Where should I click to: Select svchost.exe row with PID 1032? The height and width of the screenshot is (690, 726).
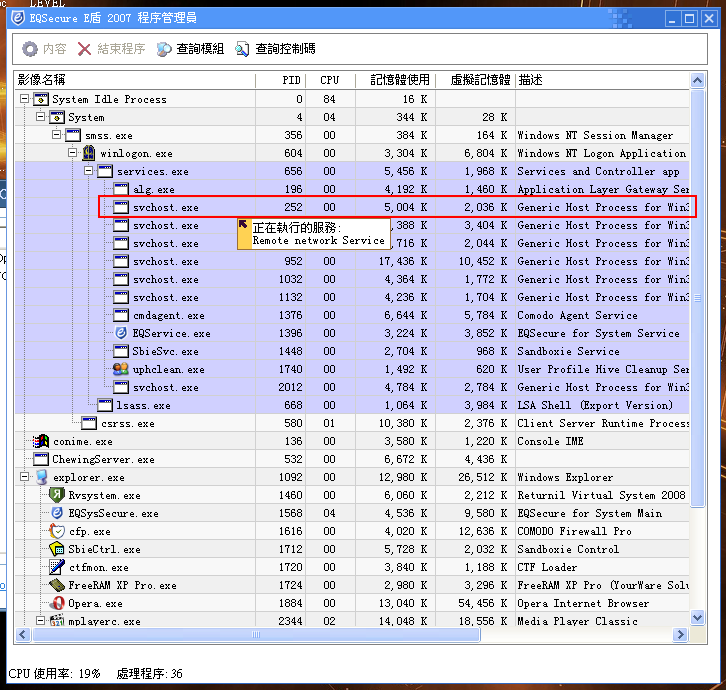pos(352,279)
